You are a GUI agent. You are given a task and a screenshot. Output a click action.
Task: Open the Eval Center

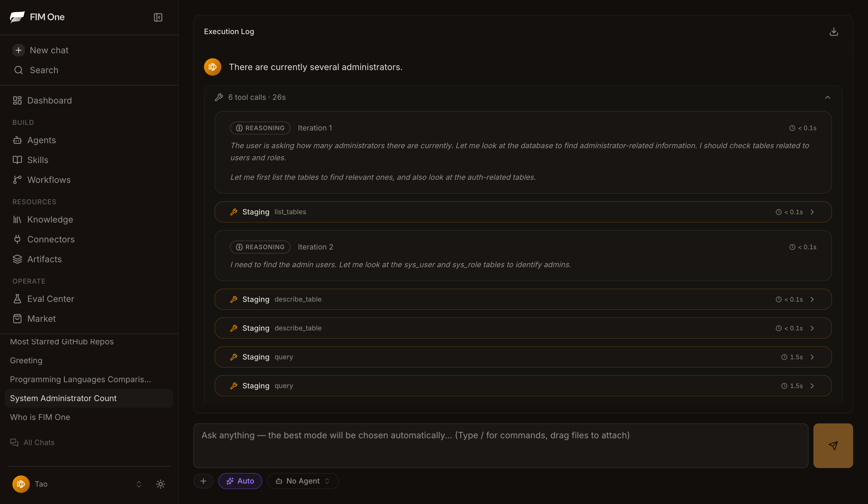coord(50,299)
